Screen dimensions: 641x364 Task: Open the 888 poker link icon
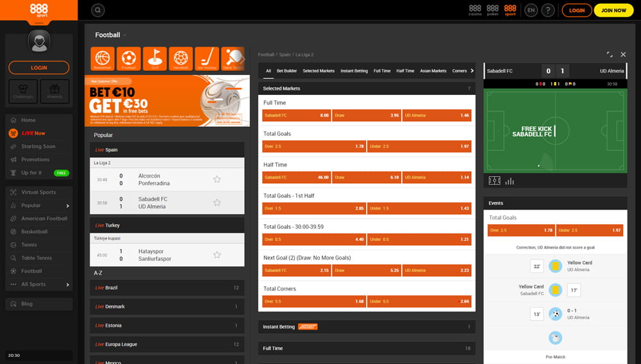tap(492, 10)
